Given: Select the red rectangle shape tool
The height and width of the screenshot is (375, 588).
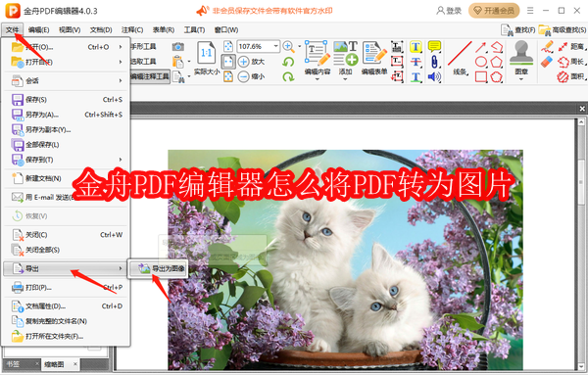Looking at the screenshot, I should pos(481,76).
